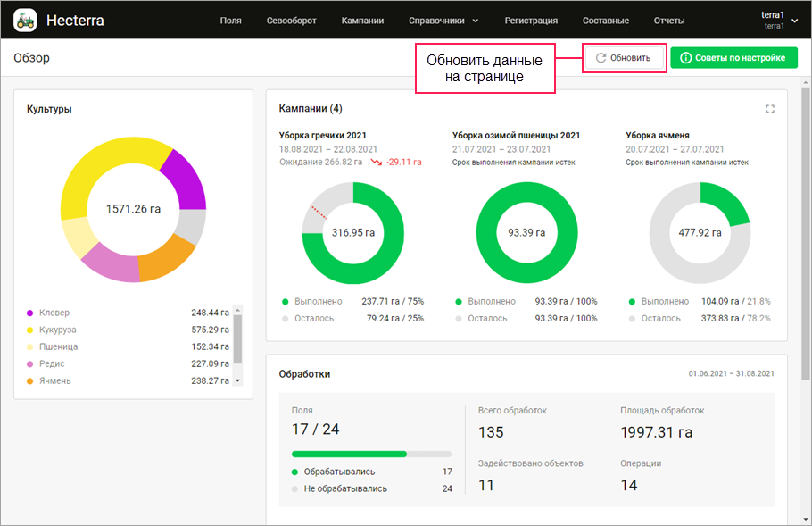Viewport: 812px width, 526px height.
Task: Click Выполнено 104.09 га / 21.8% legend row
Action: click(700, 302)
